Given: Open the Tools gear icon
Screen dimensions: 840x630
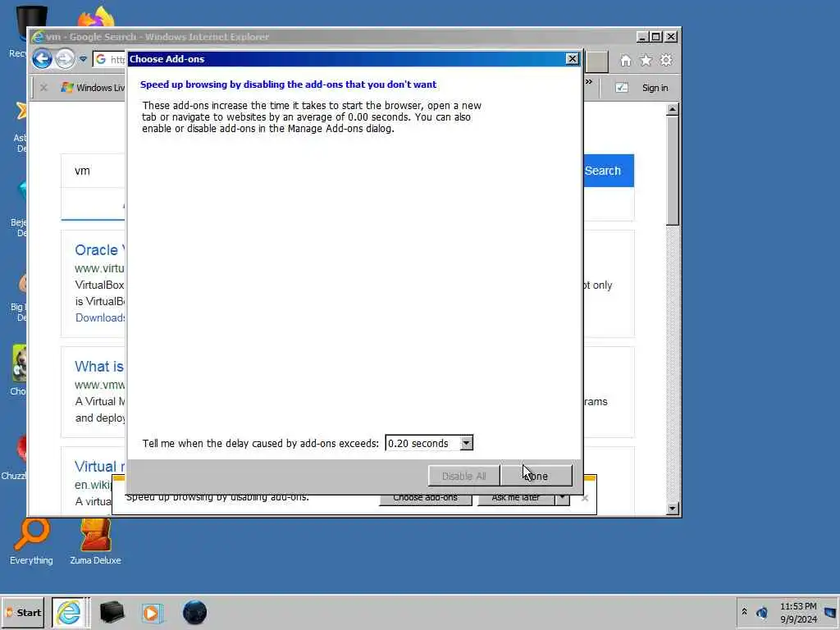Looking at the screenshot, I should pyautogui.click(x=666, y=60).
